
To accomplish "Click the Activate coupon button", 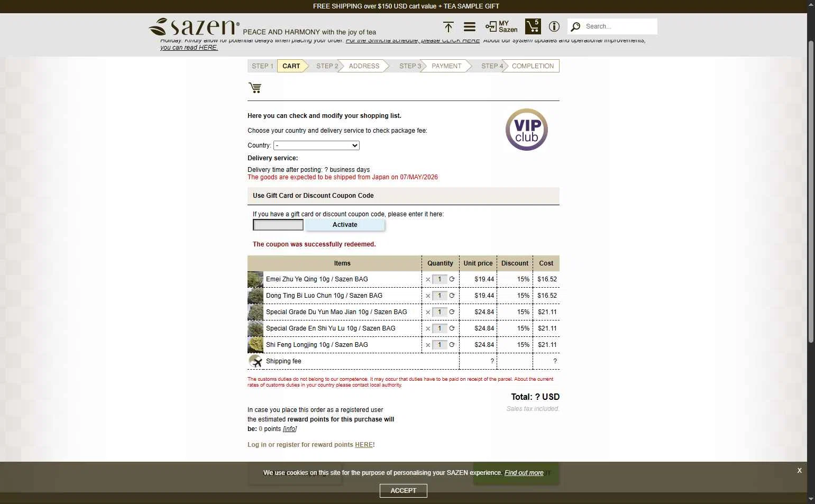I will (x=345, y=225).
